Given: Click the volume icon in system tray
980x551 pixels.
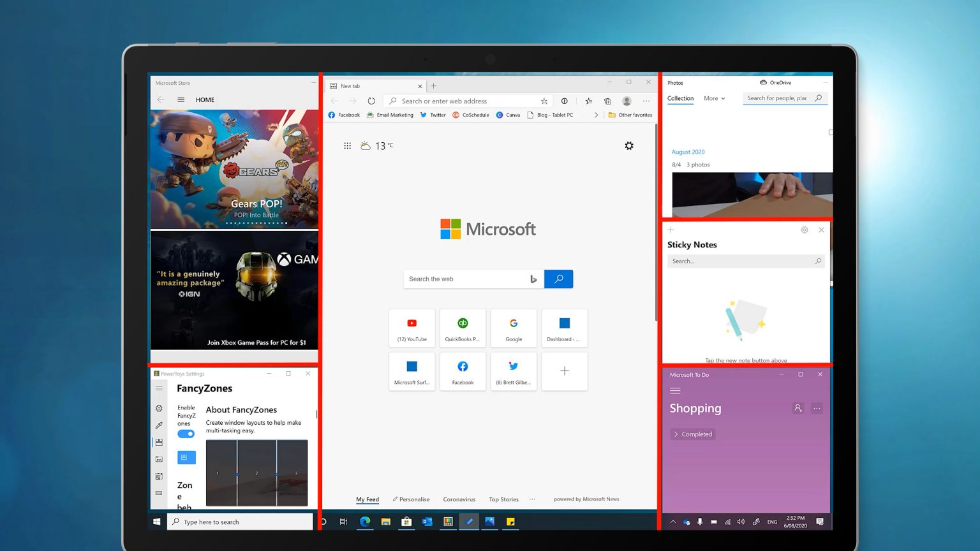Looking at the screenshot, I should click(741, 522).
